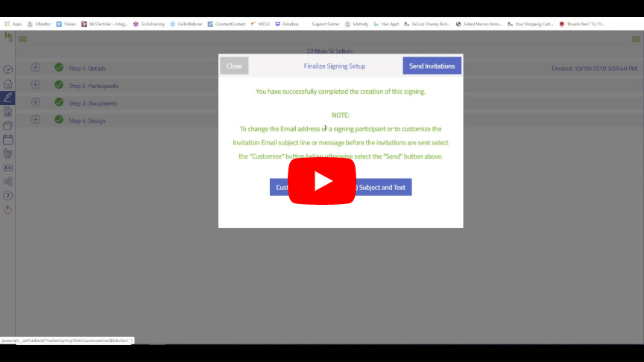Click the Step 1: Details green checkmark

tap(59, 68)
